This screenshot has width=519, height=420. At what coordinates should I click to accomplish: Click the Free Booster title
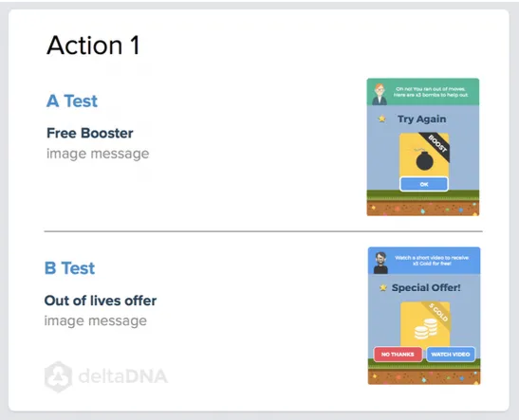pyautogui.click(x=90, y=133)
